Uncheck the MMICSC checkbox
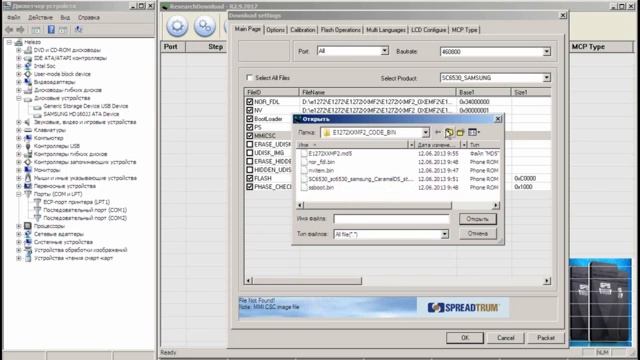The height and width of the screenshot is (360, 640). point(249,136)
